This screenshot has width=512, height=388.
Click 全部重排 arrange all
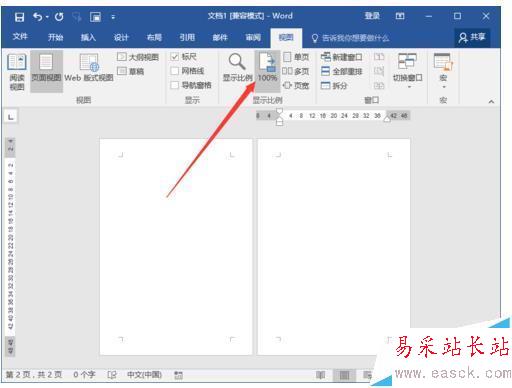tap(341, 71)
